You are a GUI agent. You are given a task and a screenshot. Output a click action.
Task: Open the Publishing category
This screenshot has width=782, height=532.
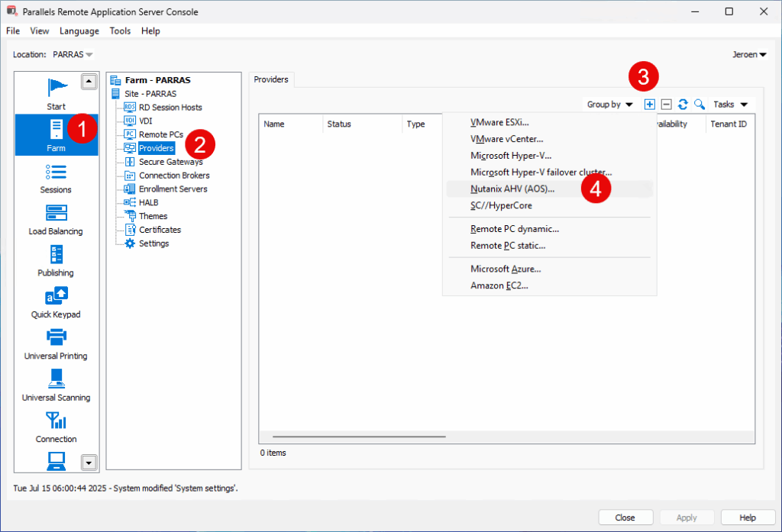coord(56,261)
